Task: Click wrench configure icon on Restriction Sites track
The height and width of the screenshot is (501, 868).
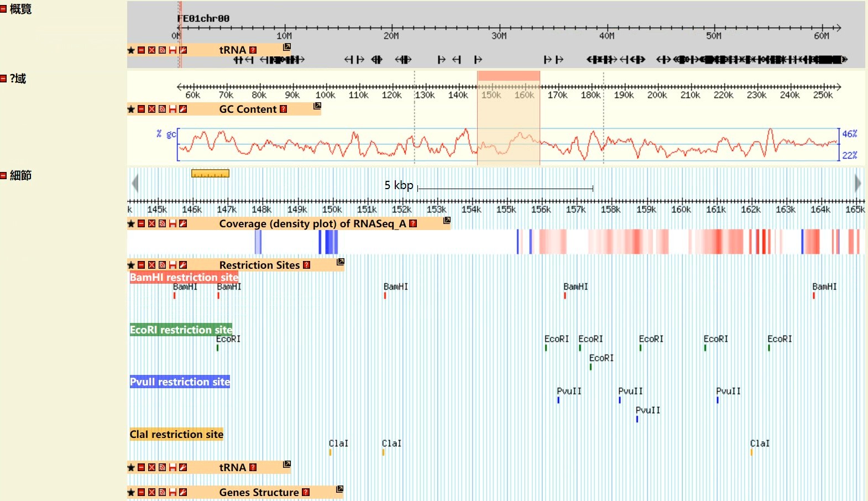Action: (183, 265)
